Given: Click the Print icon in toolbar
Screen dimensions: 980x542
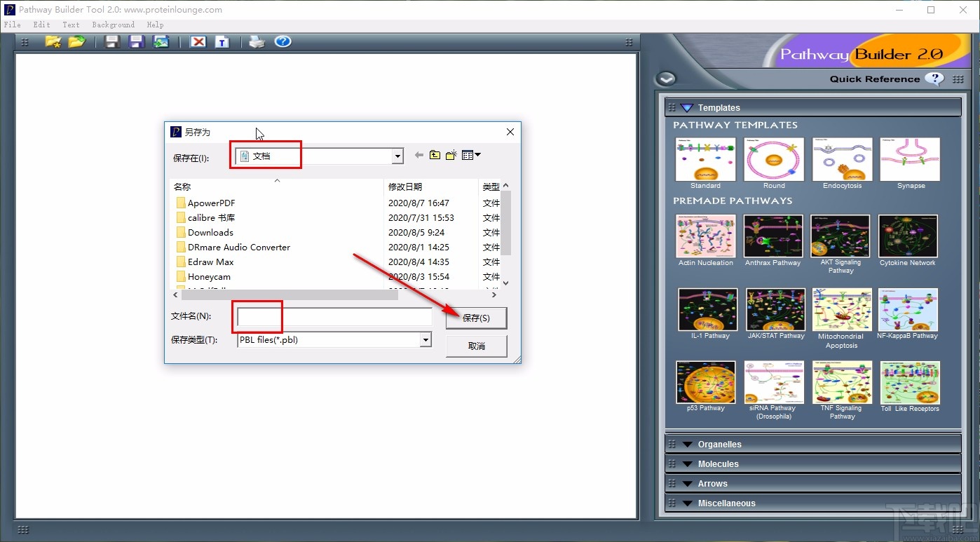Looking at the screenshot, I should tap(257, 42).
